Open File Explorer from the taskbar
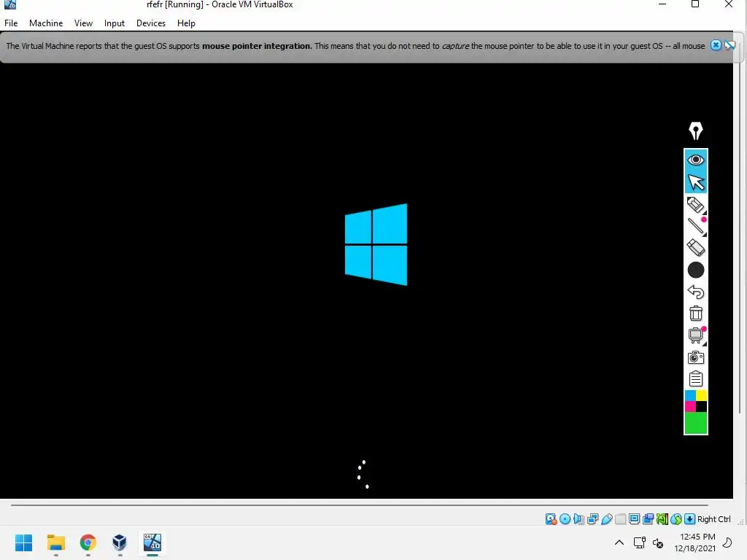Screen dimensions: 747x560 tap(55, 542)
